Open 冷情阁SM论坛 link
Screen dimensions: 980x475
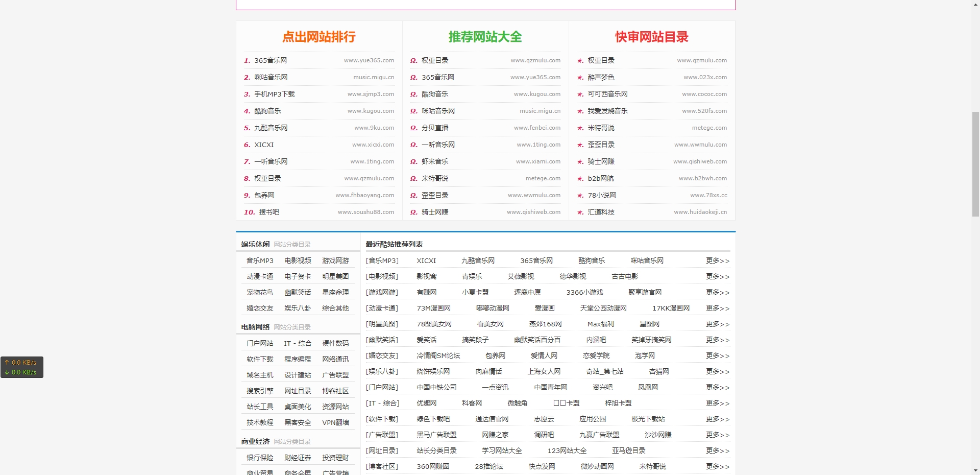coord(438,355)
